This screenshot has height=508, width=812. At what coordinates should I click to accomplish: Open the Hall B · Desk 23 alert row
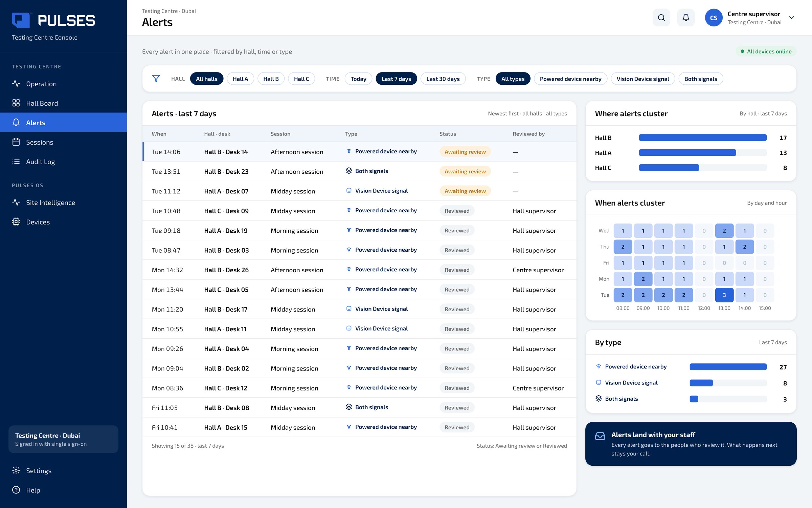[x=359, y=171]
